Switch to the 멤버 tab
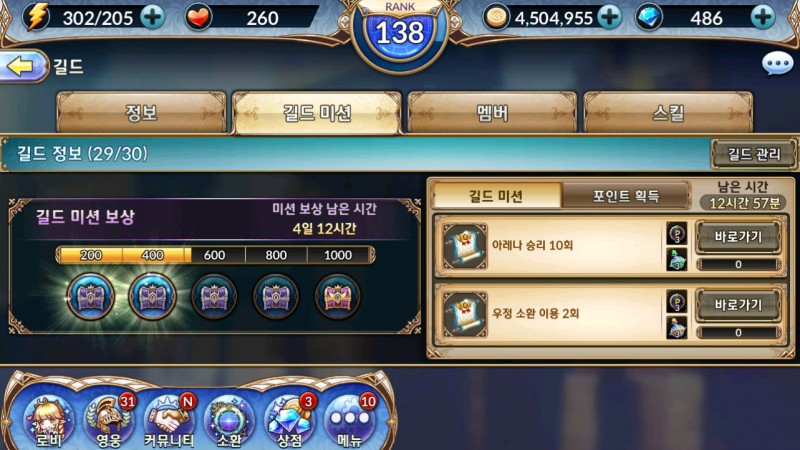 click(492, 113)
